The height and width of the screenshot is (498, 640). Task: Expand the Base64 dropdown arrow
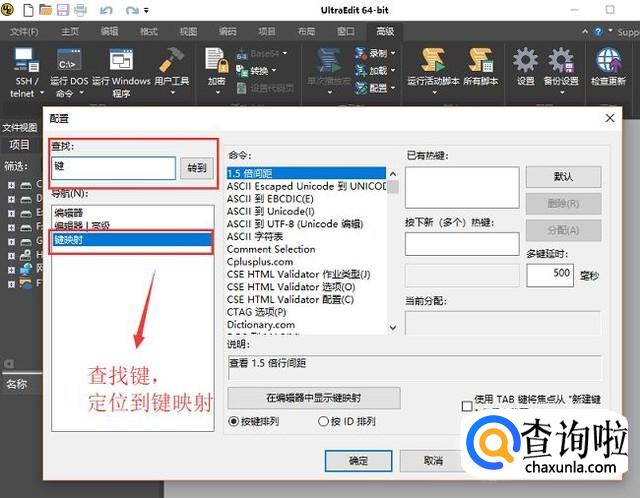point(285,53)
